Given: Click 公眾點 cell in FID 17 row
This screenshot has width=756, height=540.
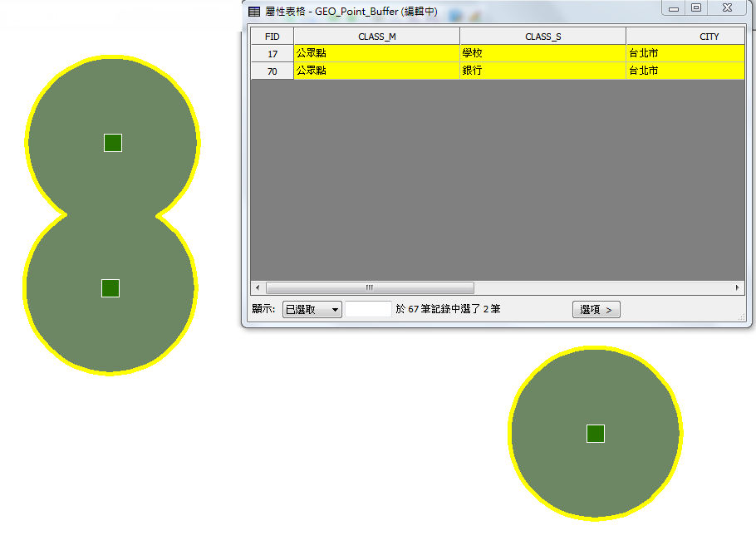Looking at the screenshot, I should point(376,53).
